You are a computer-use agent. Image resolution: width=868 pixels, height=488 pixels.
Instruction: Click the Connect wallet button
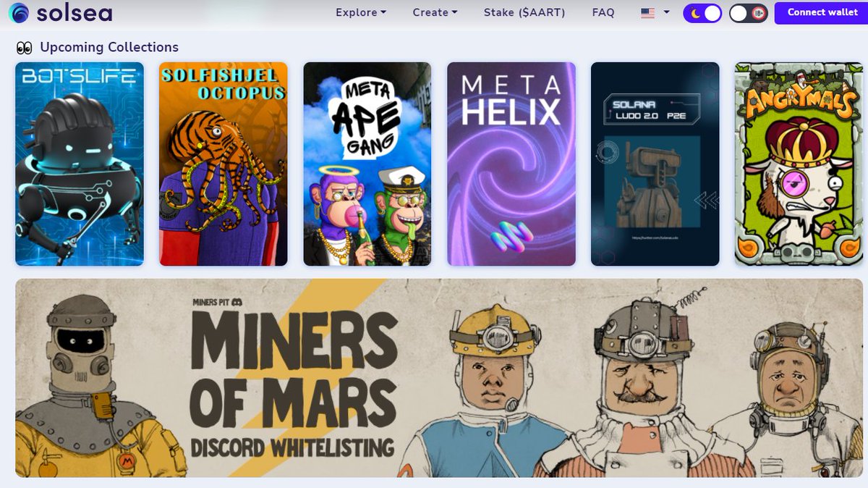(x=822, y=13)
